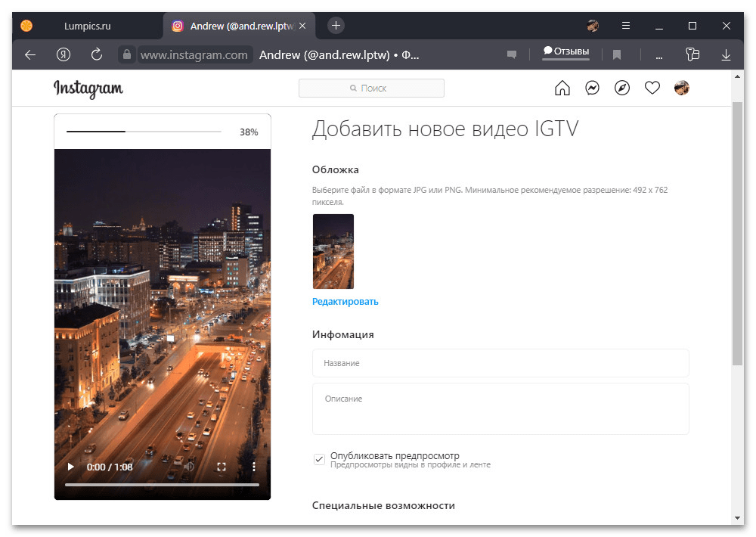Open video player three-dot options menu
Screen dimensions: 756x537
254,467
